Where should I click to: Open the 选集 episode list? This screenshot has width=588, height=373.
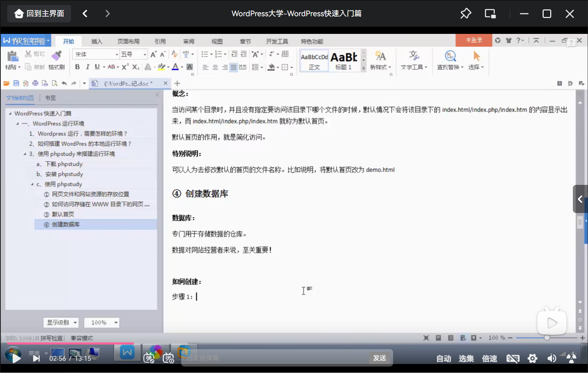coord(466,359)
